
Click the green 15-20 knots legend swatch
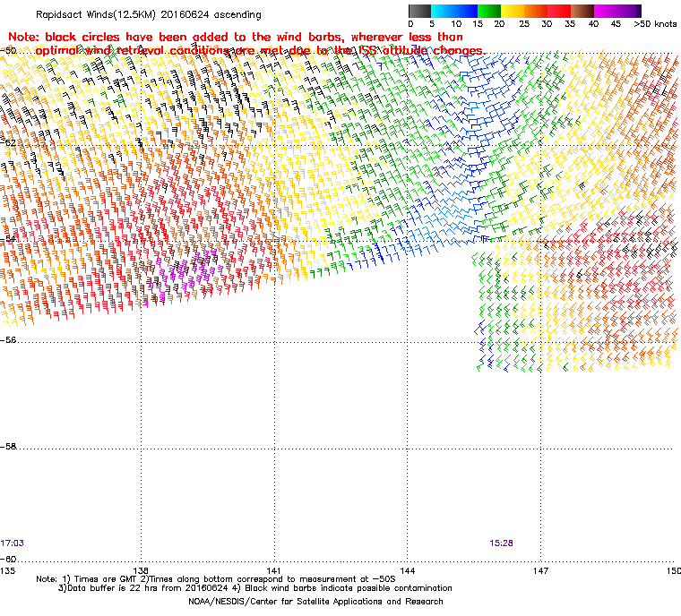pos(489,11)
